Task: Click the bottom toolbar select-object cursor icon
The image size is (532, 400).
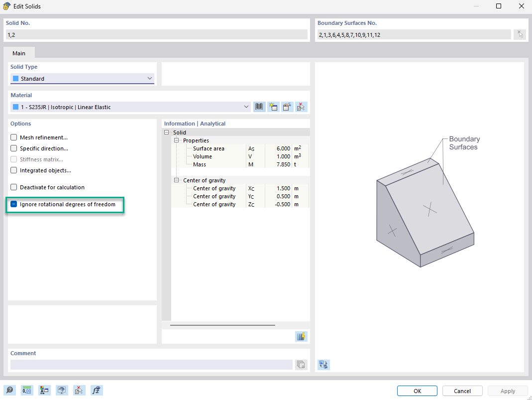Action: [x=79, y=390]
